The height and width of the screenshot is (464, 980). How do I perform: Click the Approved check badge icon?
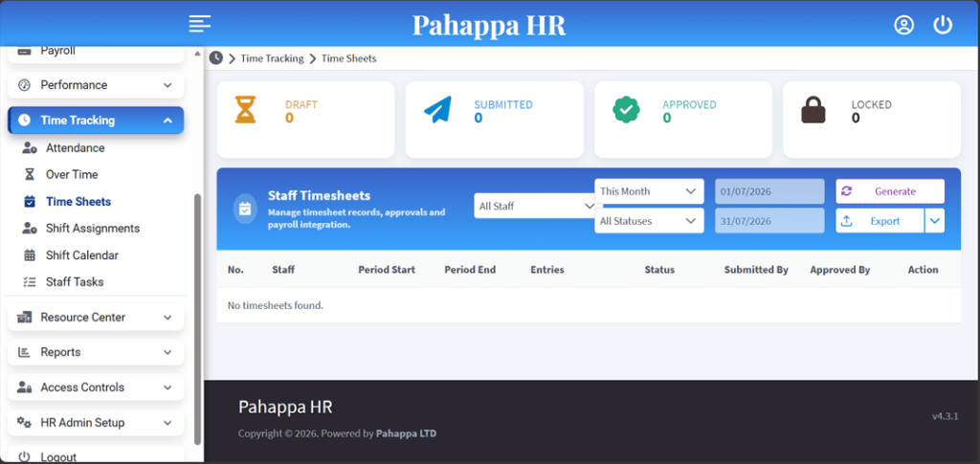click(x=625, y=110)
